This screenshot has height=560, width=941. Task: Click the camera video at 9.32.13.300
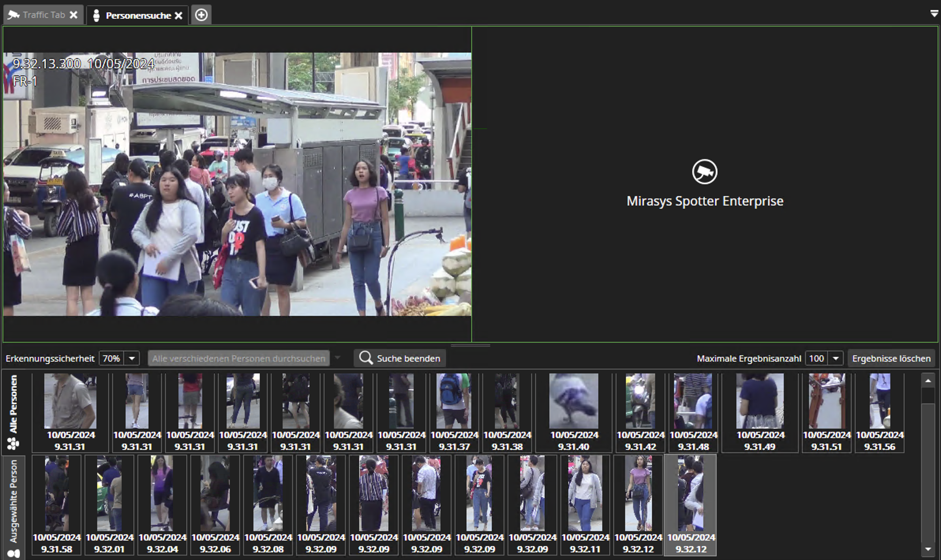click(237, 184)
